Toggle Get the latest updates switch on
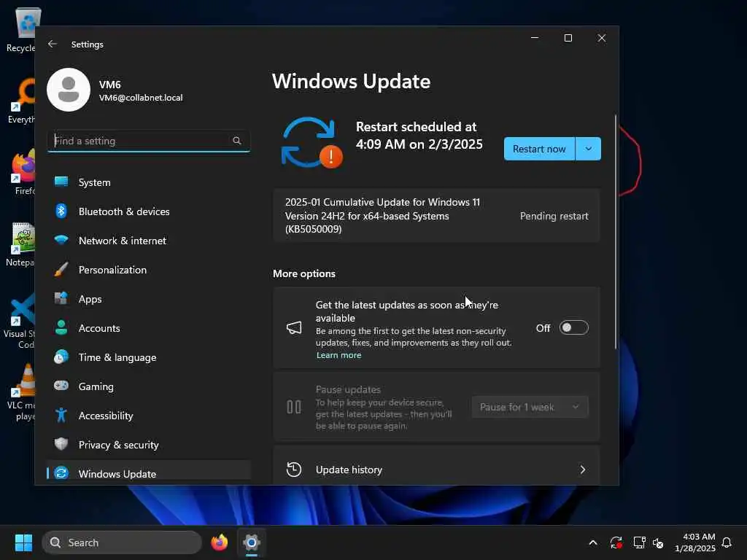 573,327
